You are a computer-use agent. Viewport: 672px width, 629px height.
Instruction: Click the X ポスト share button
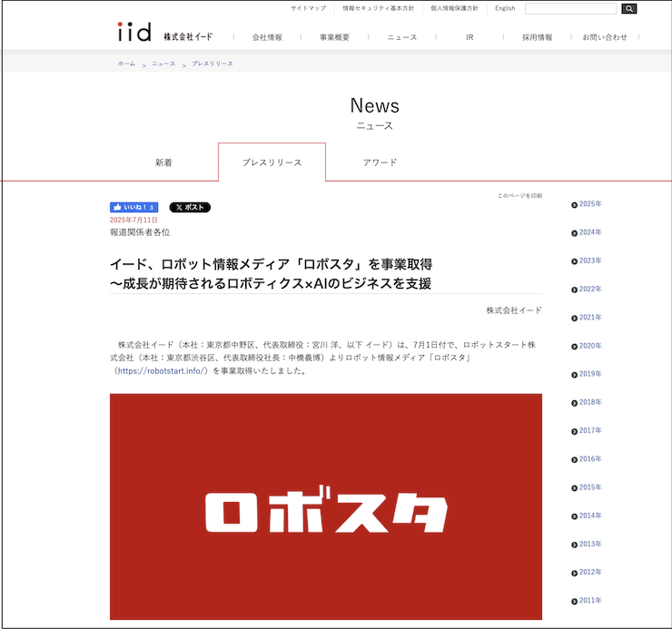tap(190, 207)
